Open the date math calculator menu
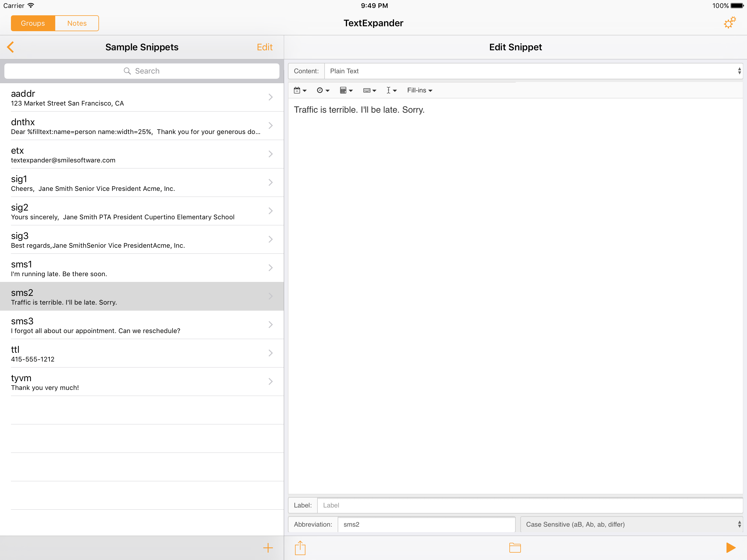Screen dimensions: 747x560 coord(346,90)
